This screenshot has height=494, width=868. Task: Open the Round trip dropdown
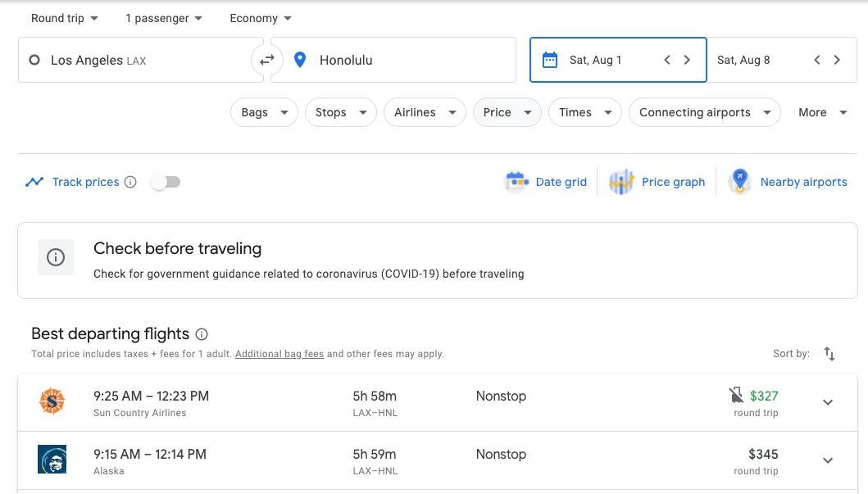pyautogui.click(x=65, y=18)
